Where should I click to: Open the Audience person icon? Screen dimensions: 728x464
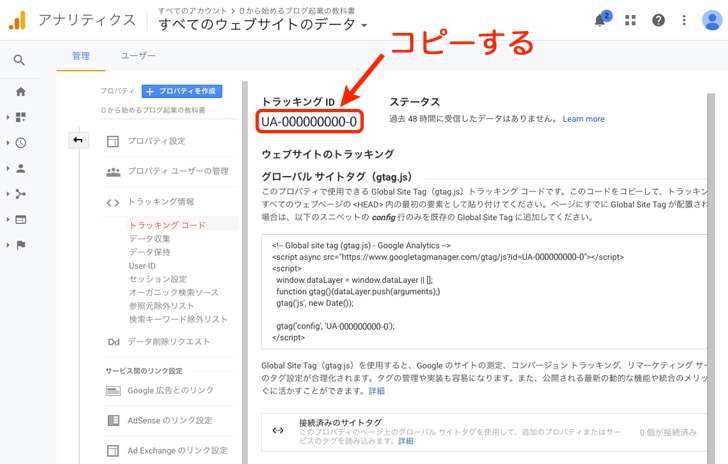coord(20,168)
